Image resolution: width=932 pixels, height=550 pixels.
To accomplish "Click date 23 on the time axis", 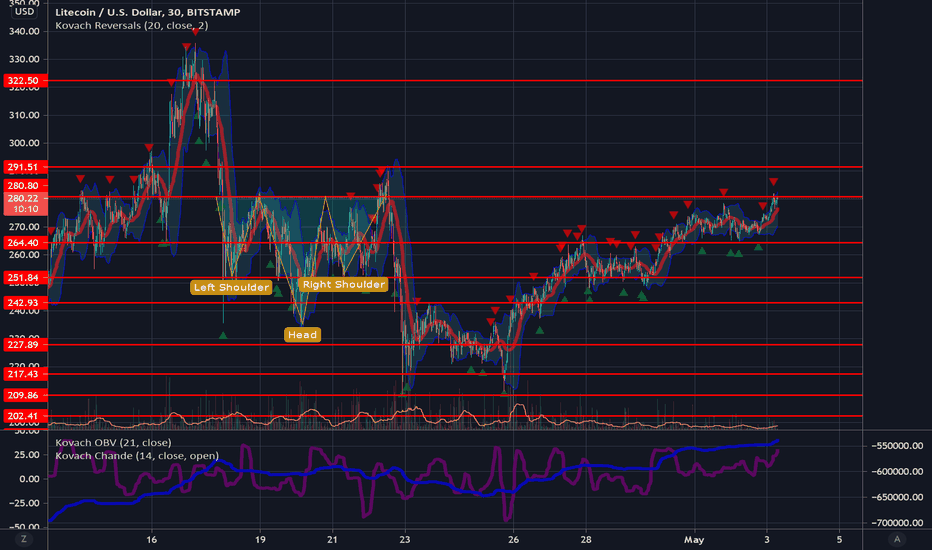I will pyautogui.click(x=405, y=540).
